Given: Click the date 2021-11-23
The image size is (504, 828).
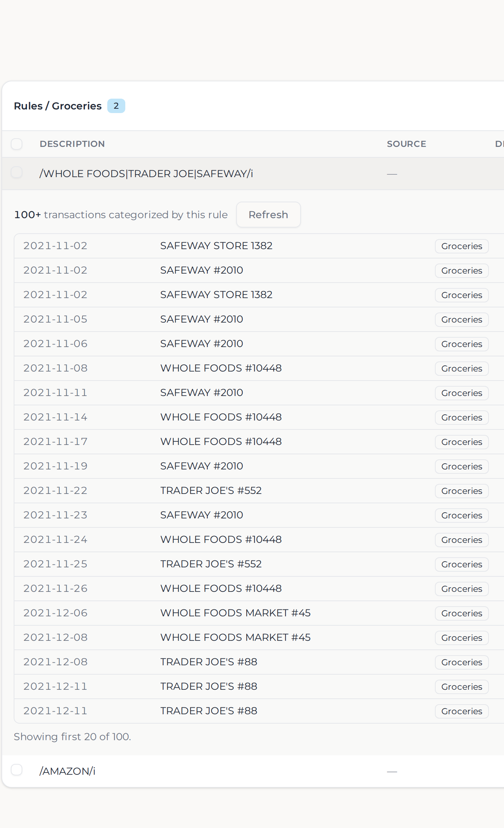Looking at the screenshot, I should [55, 515].
